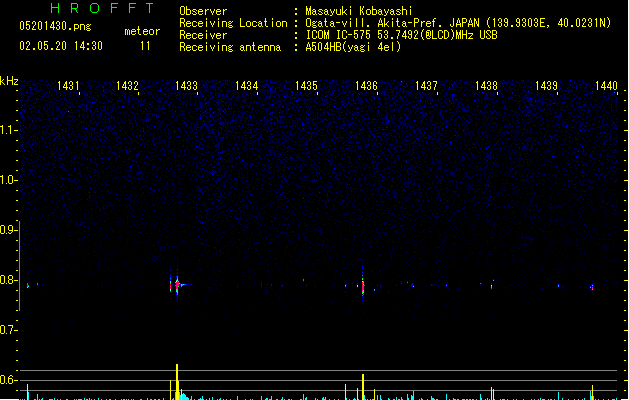Select the ICOM IC-575 receiver text

402,35
